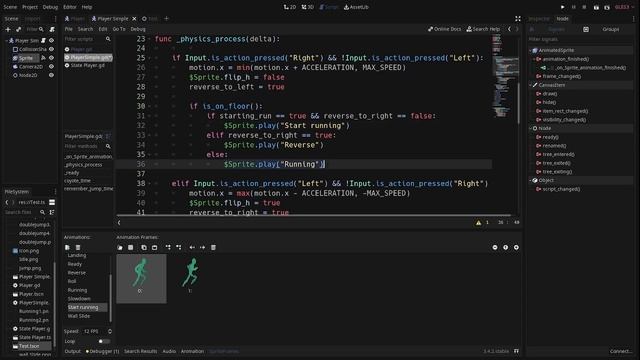Fold the code at line 25
The image size is (640, 360).
pyautogui.click(x=149, y=58)
